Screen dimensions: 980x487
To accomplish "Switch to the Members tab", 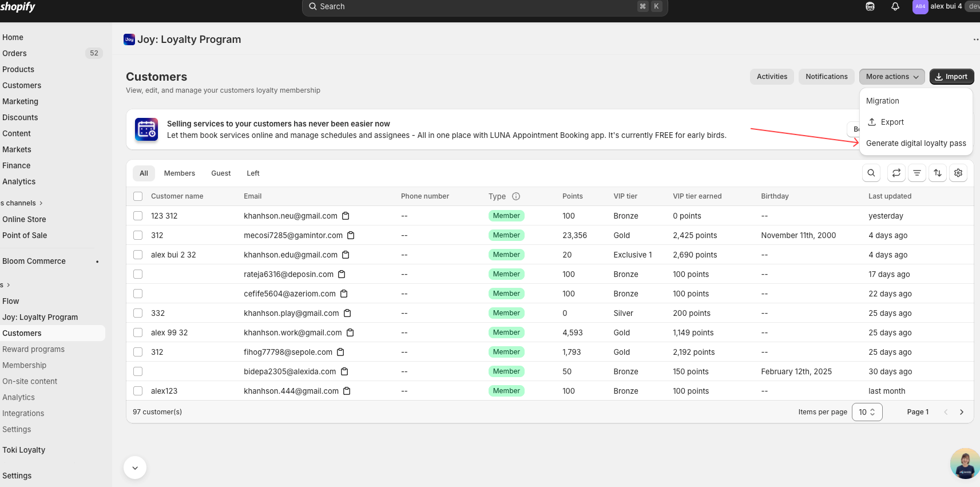I will [179, 173].
